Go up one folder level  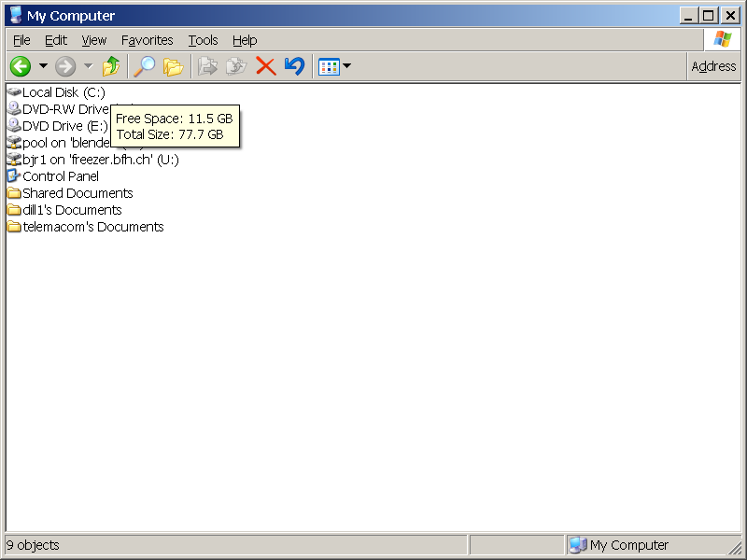click(x=111, y=66)
